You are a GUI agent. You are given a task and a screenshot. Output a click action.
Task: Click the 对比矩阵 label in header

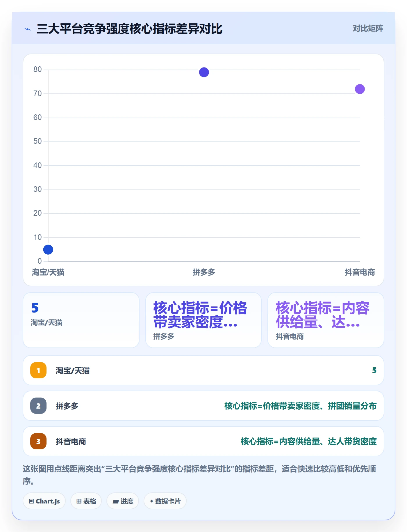coord(368,29)
